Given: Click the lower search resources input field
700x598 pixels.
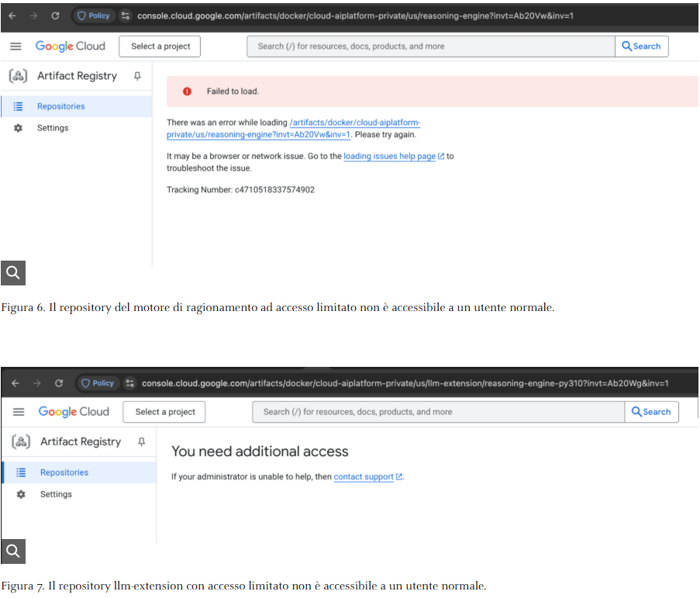Looking at the screenshot, I should [x=438, y=412].
